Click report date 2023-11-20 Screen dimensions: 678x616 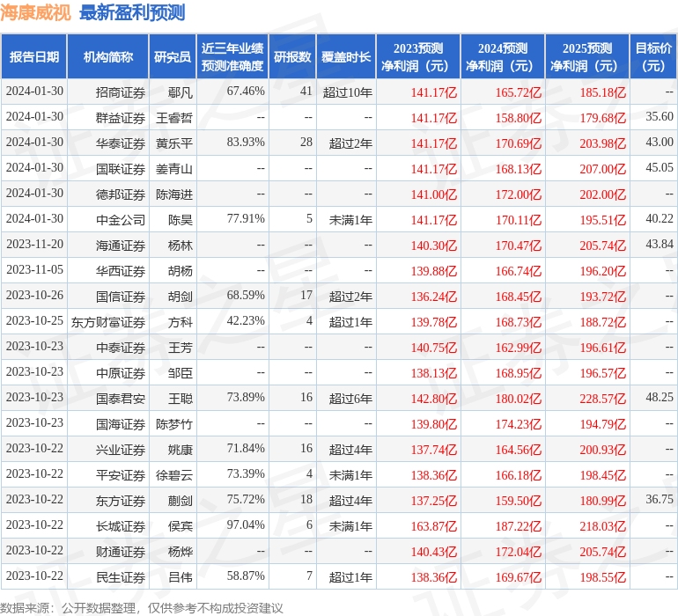[x=34, y=245]
